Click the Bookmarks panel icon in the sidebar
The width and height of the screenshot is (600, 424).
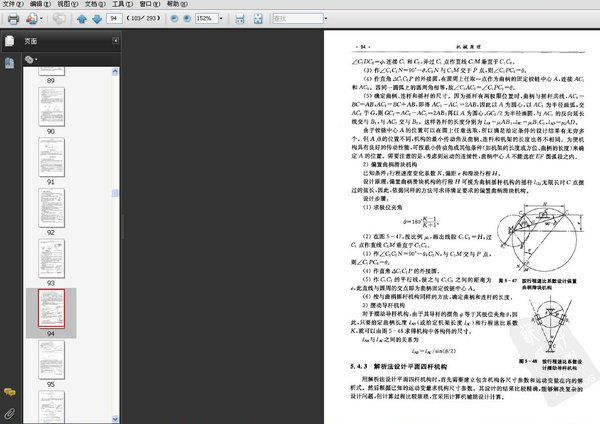10,63
